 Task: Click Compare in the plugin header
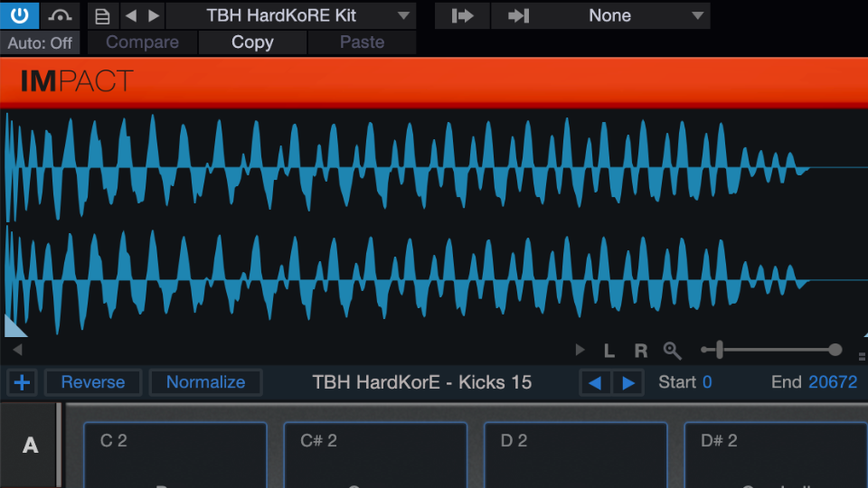point(142,42)
